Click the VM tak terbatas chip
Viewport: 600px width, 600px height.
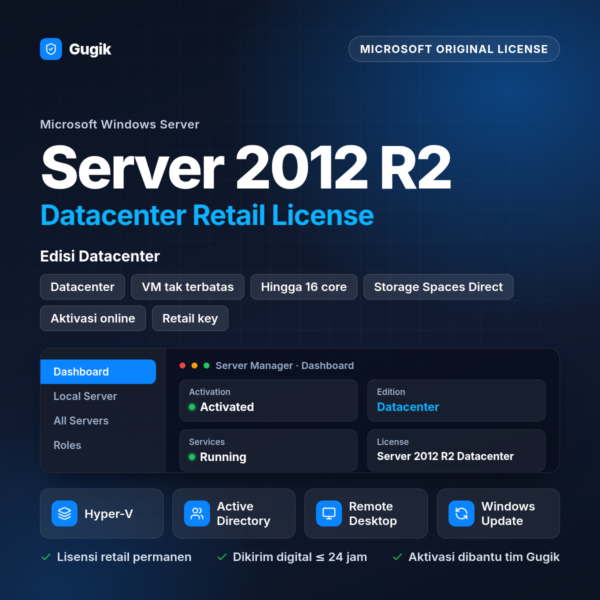(x=188, y=287)
